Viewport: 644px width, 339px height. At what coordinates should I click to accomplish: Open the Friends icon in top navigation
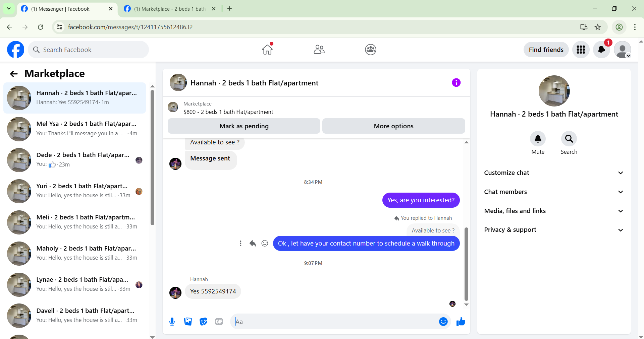point(319,50)
